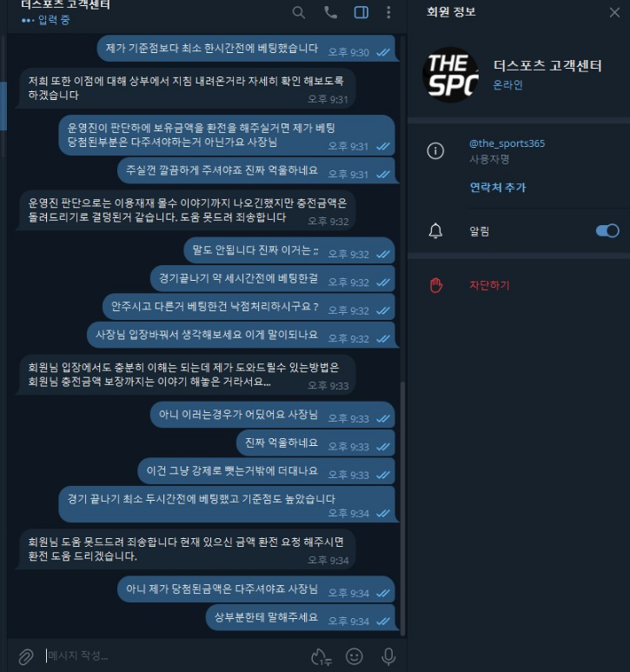The image size is (630, 672).
Task: Open the @the_sports365 username link
Action: point(507,143)
